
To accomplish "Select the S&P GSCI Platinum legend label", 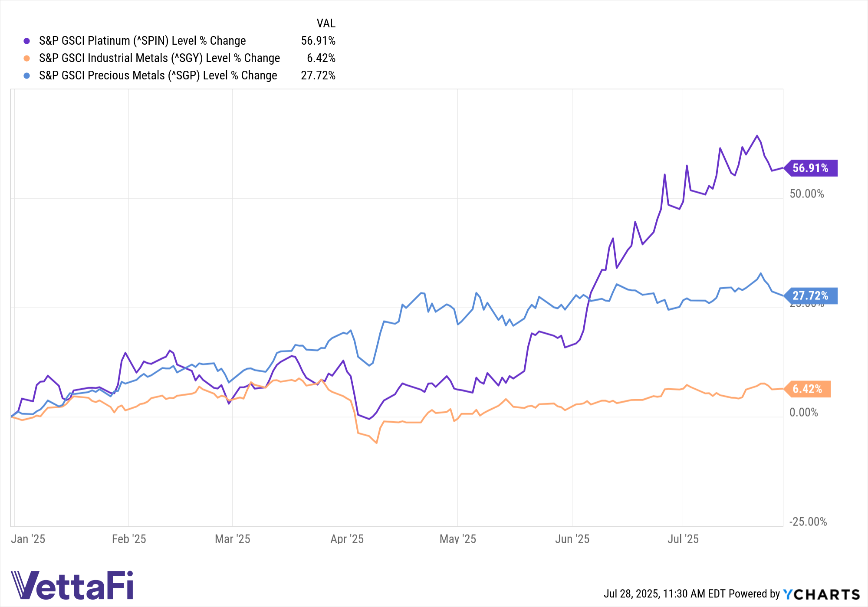I will pos(142,41).
